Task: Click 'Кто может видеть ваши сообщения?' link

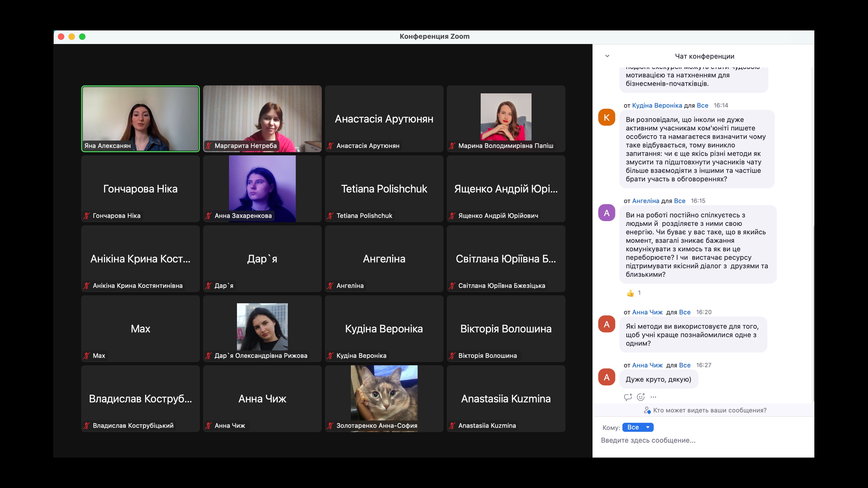Action: (710, 410)
